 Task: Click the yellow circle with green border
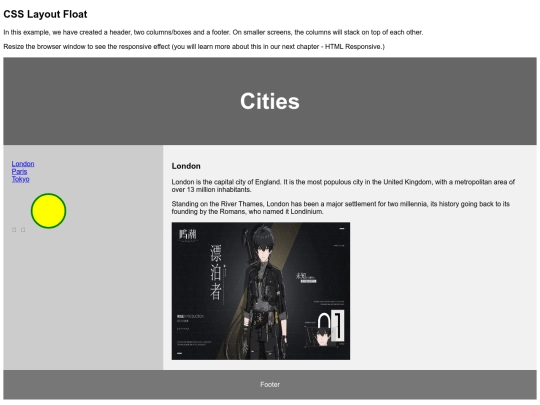tap(49, 211)
